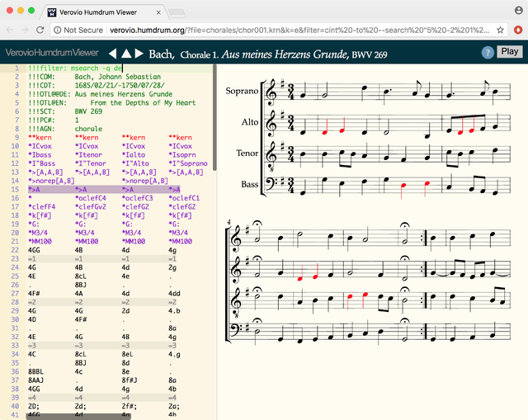
Task: Advance to next chorale with right arrow
Action: [139, 54]
